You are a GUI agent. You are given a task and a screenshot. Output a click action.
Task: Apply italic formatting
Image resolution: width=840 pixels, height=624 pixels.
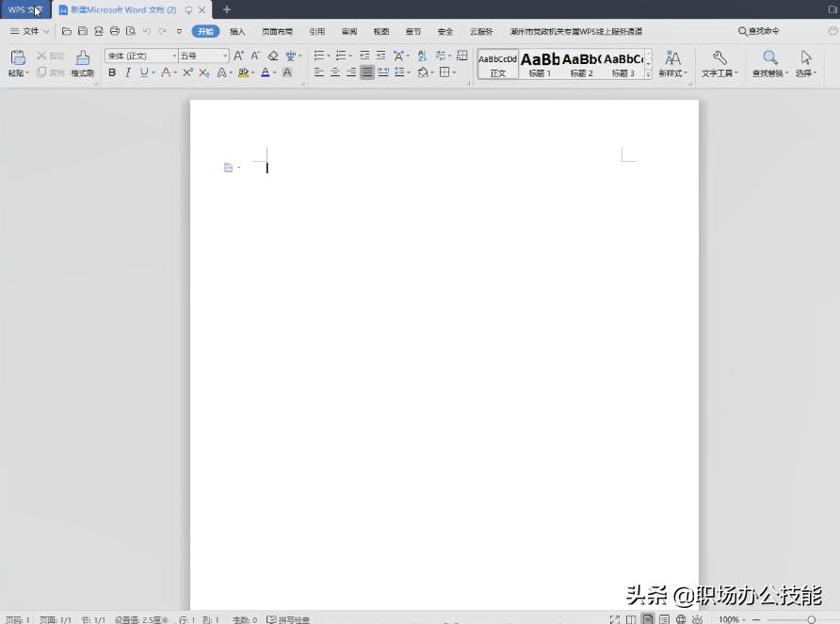point(127,72)
